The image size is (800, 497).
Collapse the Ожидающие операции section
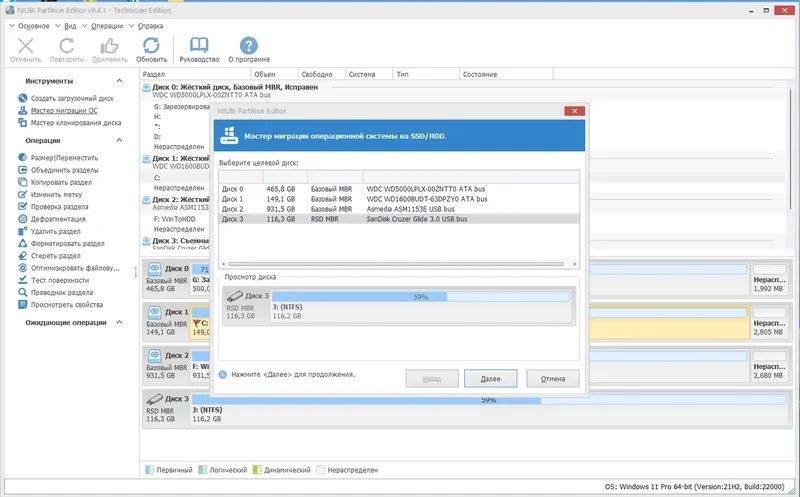coord(119,322)
